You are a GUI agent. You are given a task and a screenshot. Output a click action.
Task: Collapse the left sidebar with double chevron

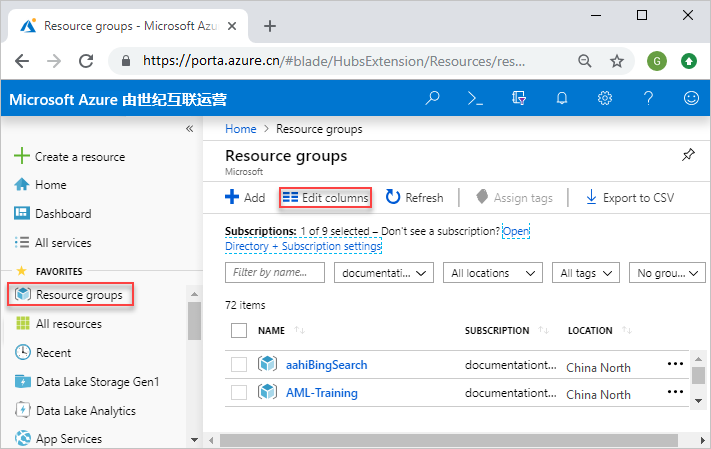coord(190,129)
